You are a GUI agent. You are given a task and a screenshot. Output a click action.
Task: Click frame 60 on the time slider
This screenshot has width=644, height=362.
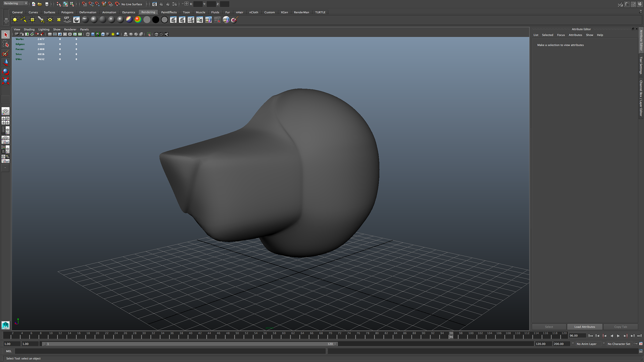pyautogui.click(x=283, y=336)
